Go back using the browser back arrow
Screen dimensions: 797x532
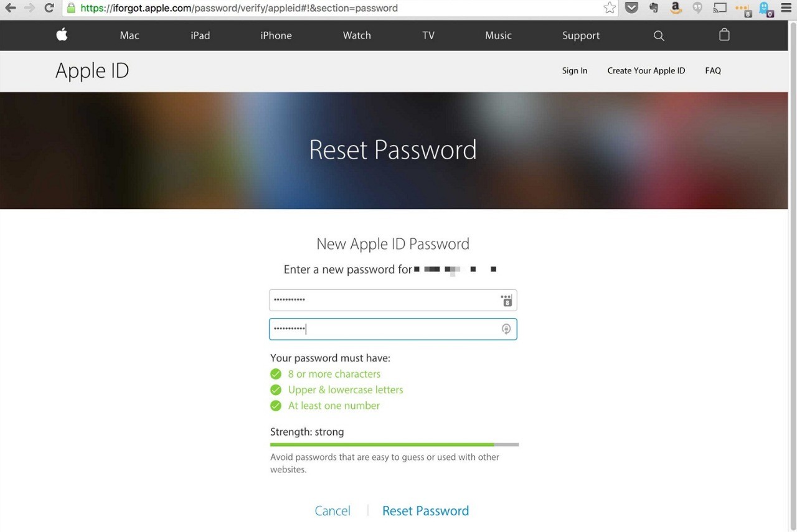(11, 8)
